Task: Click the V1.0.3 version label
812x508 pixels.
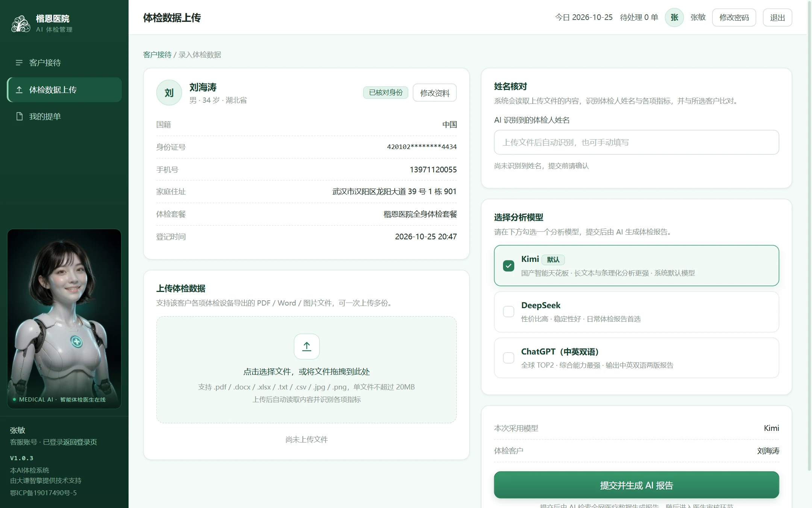Action: (x=21, y=458)
